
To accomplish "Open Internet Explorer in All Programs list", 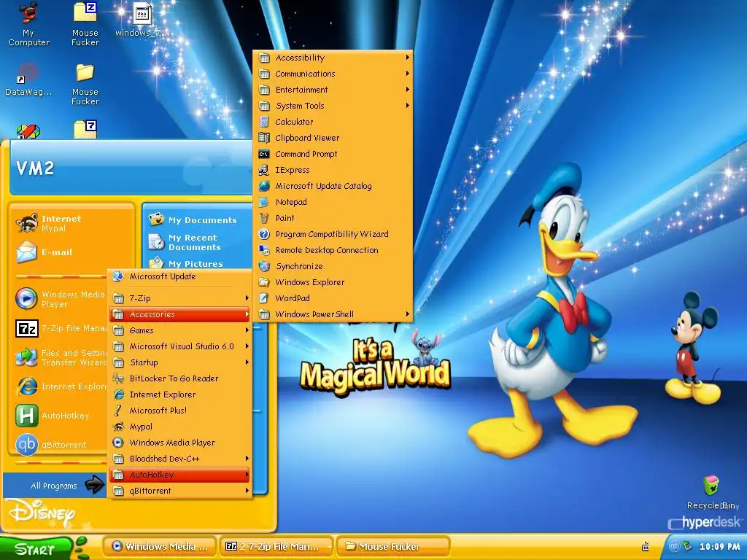I will tap(180, 394).
